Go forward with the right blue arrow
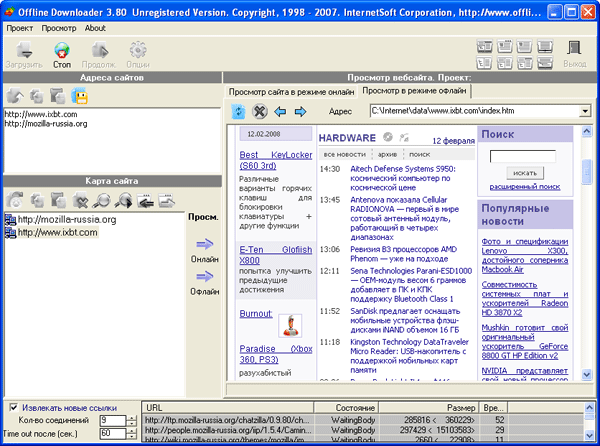Image resolution: width=600 pixels, height=446 pixels. point(301,112)
